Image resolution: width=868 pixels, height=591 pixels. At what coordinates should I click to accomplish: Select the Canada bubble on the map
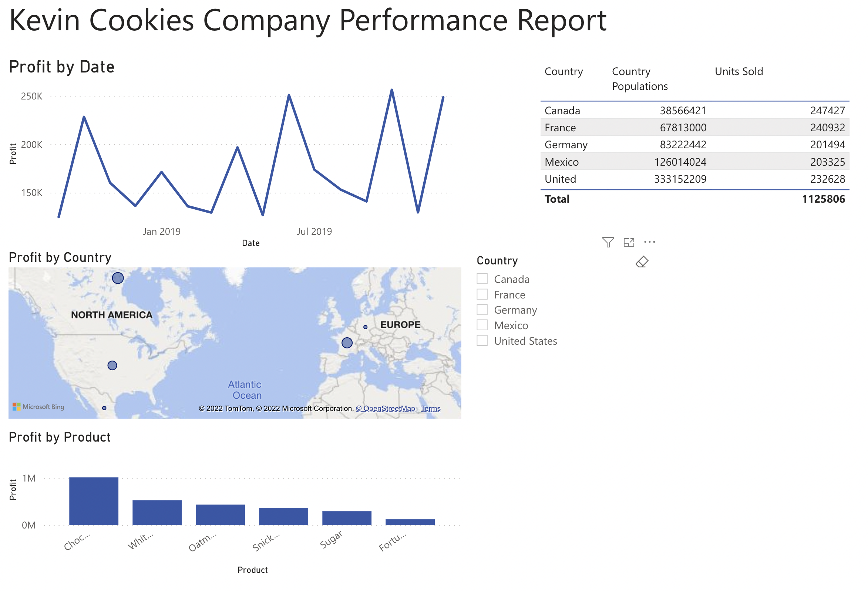tap(118, 278)
